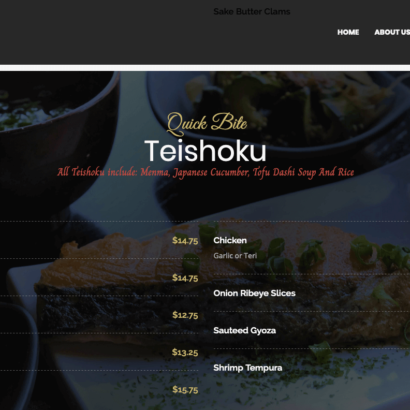Pick the Sauteed Gyoza menu item

point(245,331)
